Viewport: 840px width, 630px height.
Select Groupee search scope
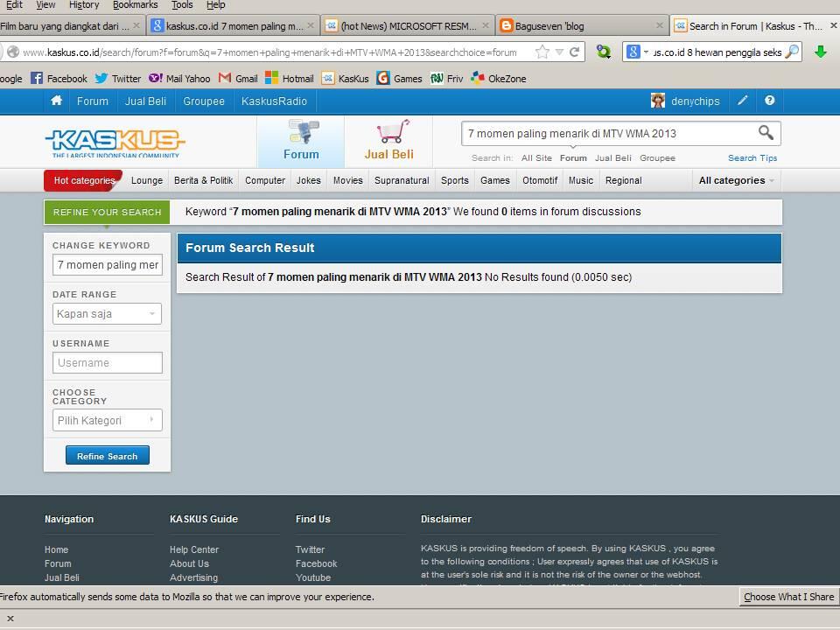tap(657, 158)
